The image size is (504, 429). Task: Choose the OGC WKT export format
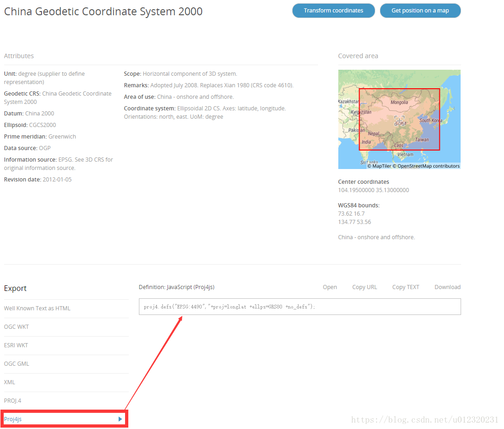pyautogui.click(x=17, y=327)
